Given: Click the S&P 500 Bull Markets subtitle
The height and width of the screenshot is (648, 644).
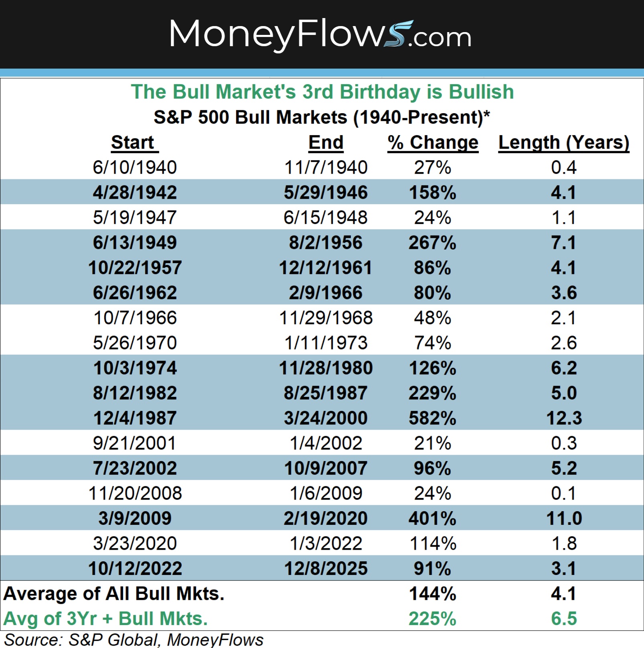Looking at the screenshot, I should tap(322, 117).
